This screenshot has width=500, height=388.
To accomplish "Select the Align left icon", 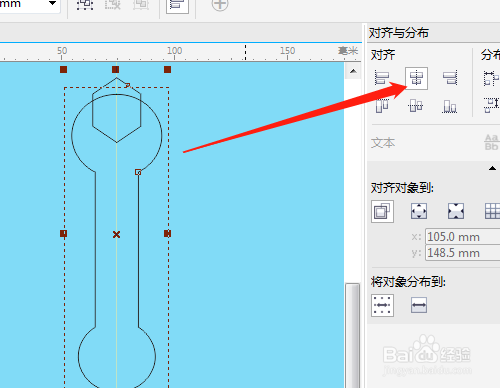I will click(382, 78).
